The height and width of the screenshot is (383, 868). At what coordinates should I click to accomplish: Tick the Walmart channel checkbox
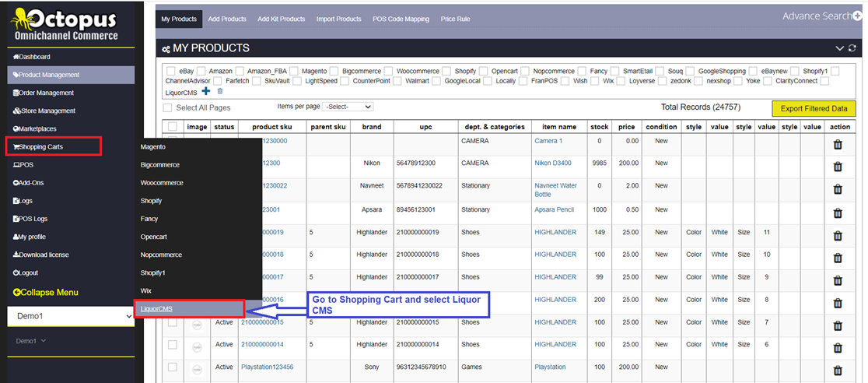coord(397,81)
